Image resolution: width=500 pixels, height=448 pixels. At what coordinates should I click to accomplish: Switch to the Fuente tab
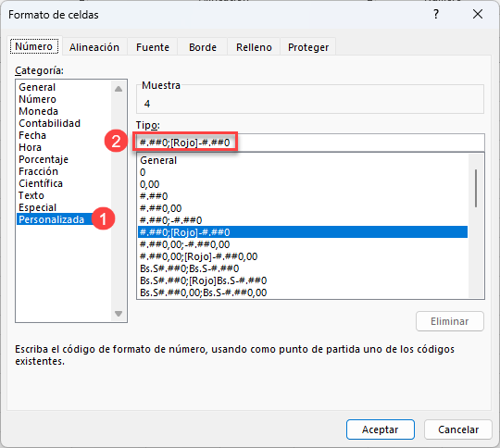(x=153, y=47)
